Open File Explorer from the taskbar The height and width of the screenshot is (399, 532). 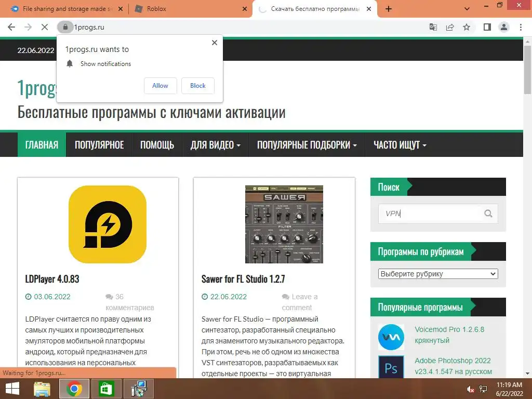[42, 389]
